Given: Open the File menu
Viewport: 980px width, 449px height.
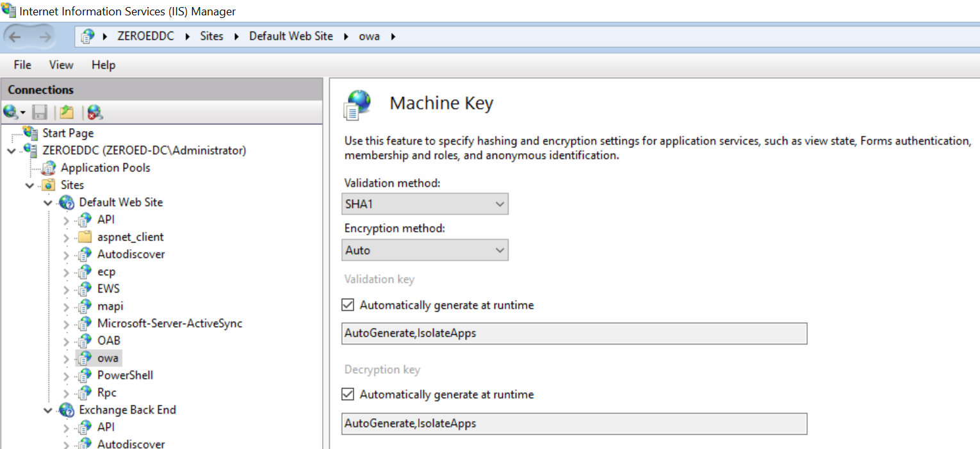Looking at the screenshot, I should point(22,65).
